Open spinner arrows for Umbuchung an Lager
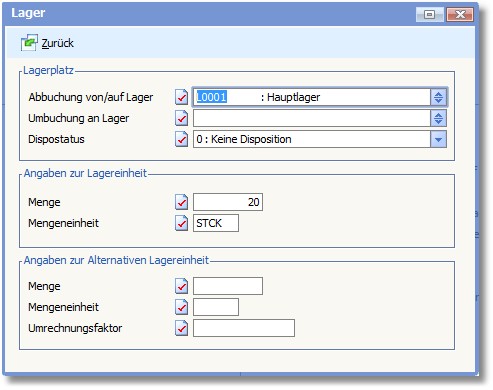493x390 pixels. (438, 118)
